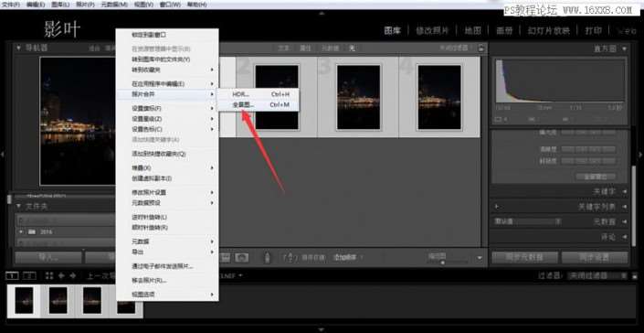Screen dimensions: 644x333
Task: Switch to 打印 module tab
Action: (593, 30)
